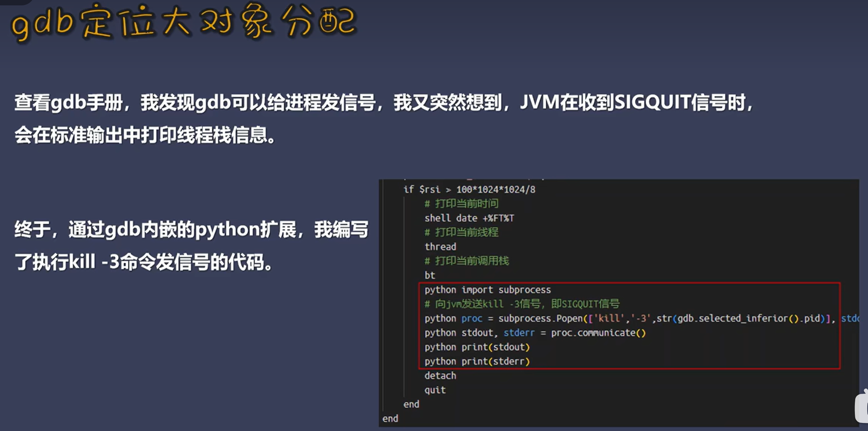Click the comment '# 打印当前线程'
This screenshot has width=868, height=431.
[461, 232]
